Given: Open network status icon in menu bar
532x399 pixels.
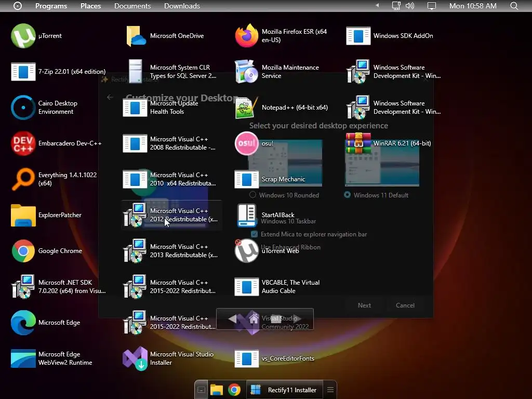Looking at the screenshot, I should tap(396, 6).
